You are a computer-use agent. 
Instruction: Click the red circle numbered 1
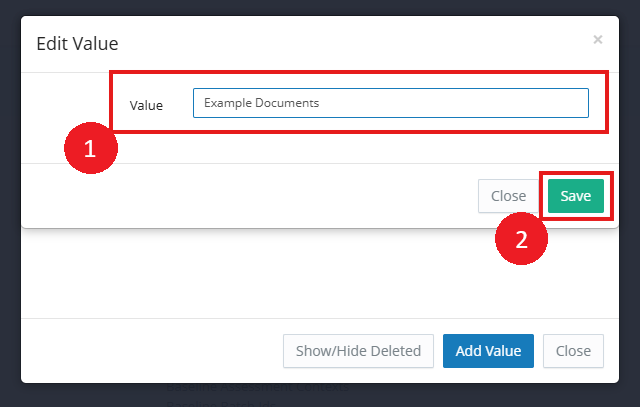[x=90, y=150]
